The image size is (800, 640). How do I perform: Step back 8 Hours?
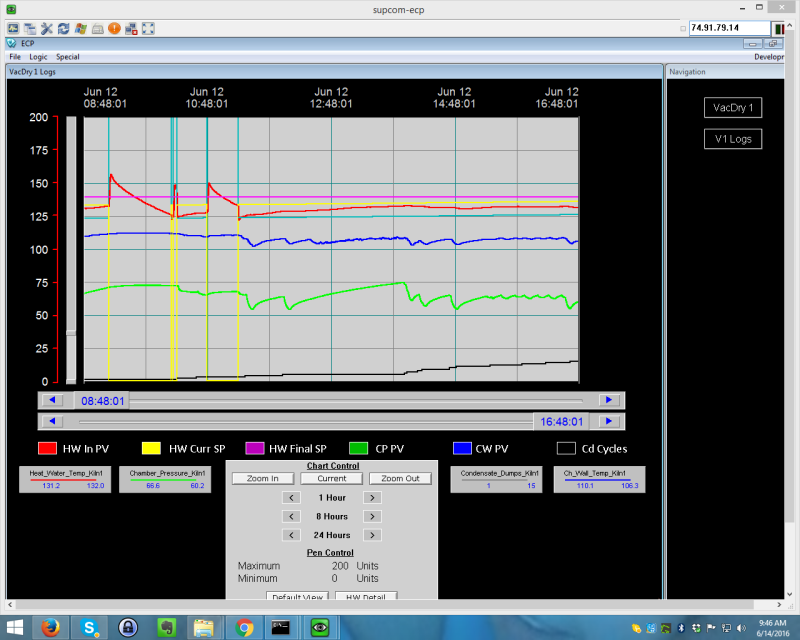click(291, 516)
